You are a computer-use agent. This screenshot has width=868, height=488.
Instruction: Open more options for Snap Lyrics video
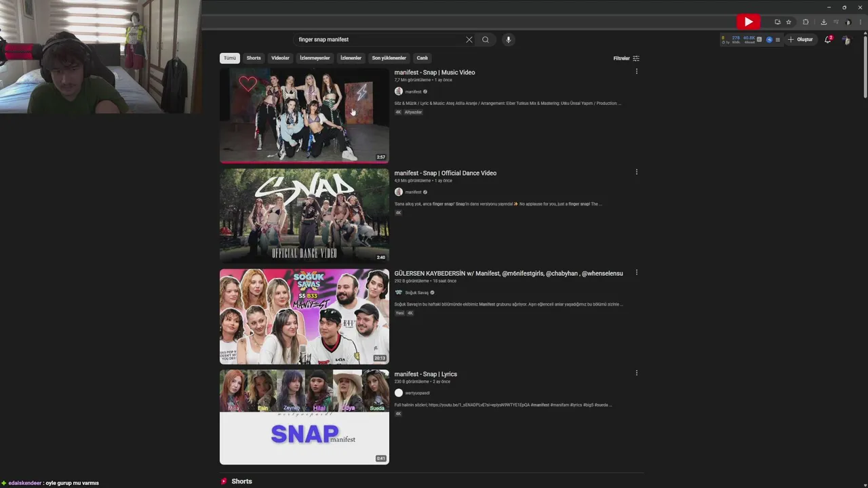click(636, 373)
